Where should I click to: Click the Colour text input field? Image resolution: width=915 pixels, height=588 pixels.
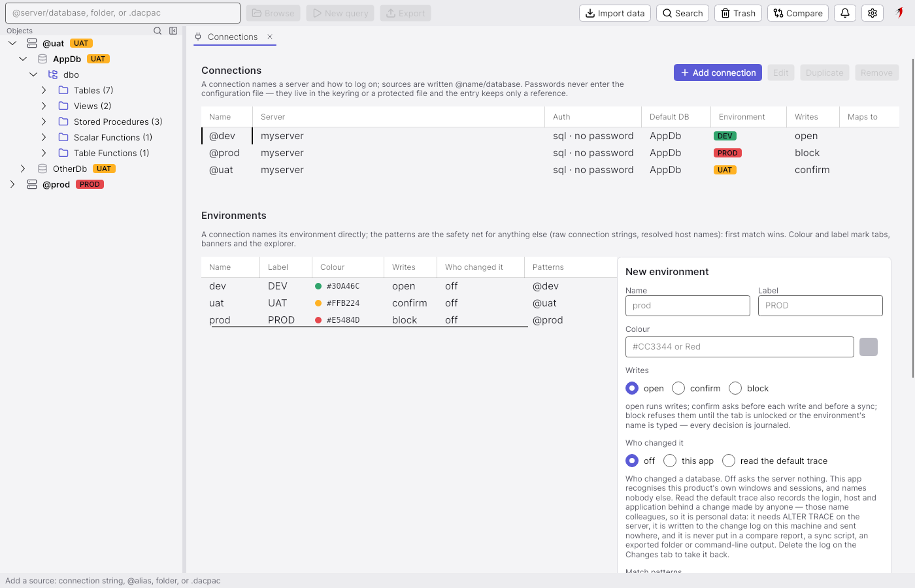pyautogui.click(x=740, y=347)
